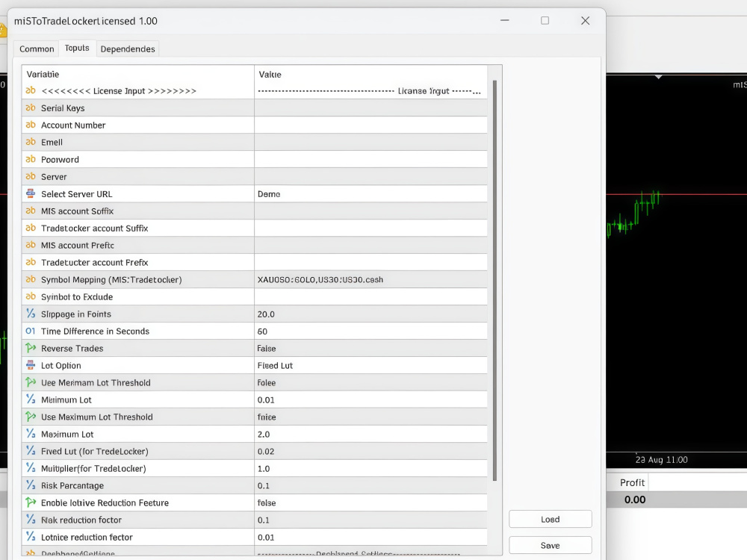This screenshot has height=560, width=747.
Task: Edit the Symbot to Exdude value field
Action: point(371,296)
